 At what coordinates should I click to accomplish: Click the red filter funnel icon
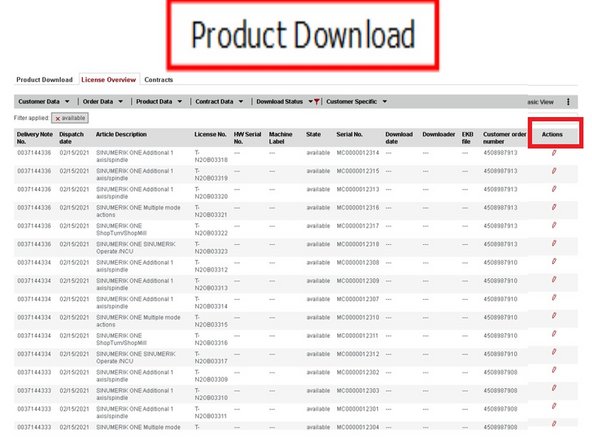tap(317, 102)
